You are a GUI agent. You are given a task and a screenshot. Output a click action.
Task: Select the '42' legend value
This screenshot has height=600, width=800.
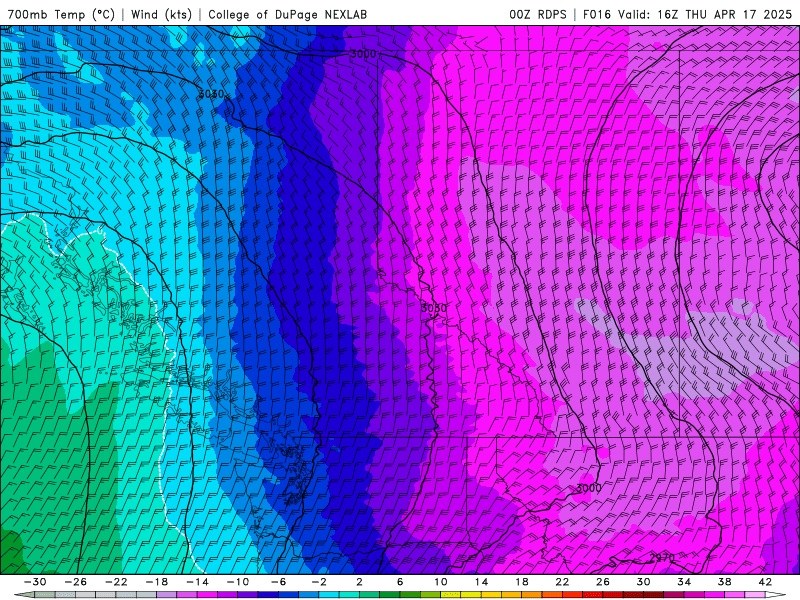765,582
